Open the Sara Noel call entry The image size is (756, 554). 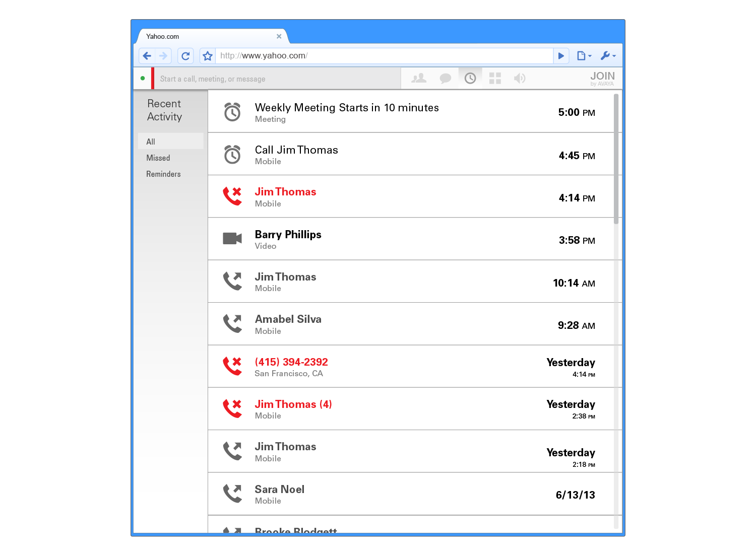coord(411,494)
